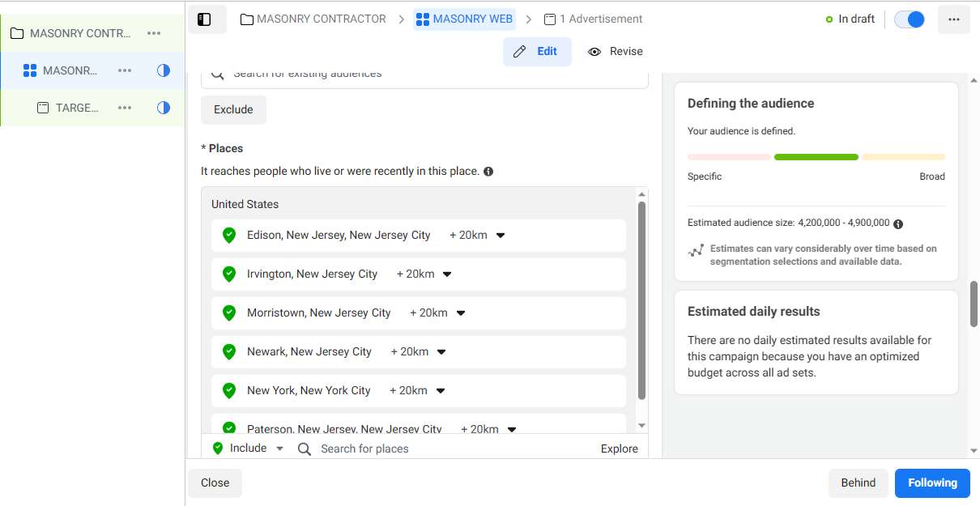980x506 pixels.
Task: Click the blue Following button
Action: [x=931, y=483]
